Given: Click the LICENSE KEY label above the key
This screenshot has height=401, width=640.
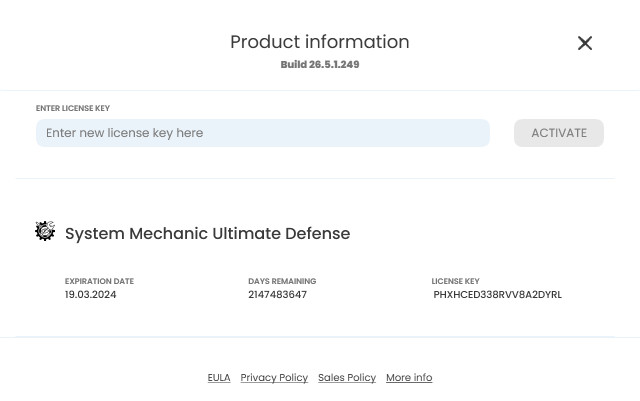Looking at the screenshot, I should (x=456, y=281).
